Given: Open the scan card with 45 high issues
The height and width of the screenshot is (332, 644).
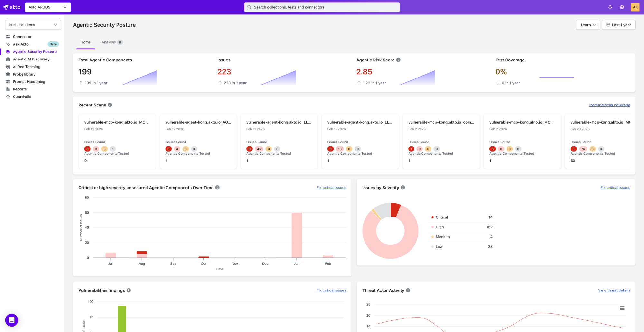Looking at the screenshot, I should (279, 141).
